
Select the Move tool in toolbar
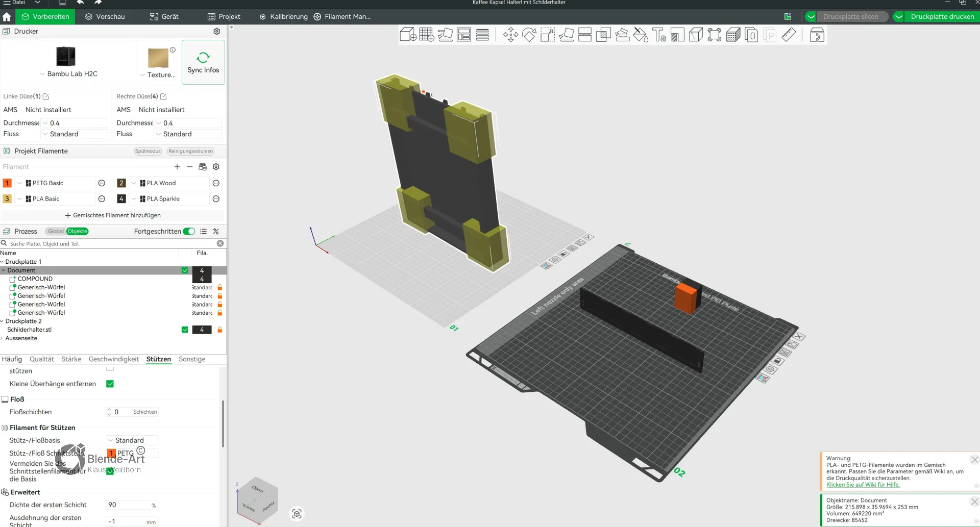510,35
